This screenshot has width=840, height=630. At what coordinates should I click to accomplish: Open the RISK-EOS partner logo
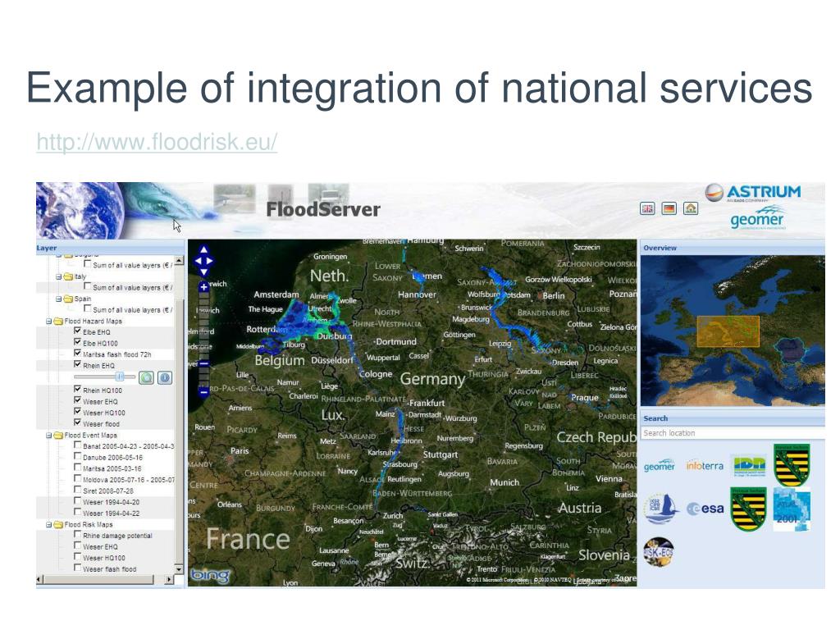[x=659, y=552]
